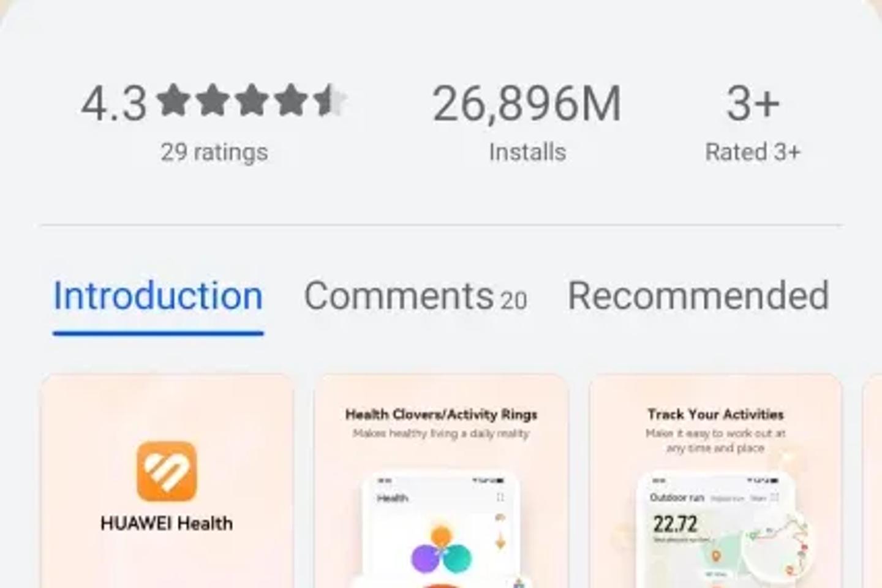The height and width of the screenshot is (588, 882).
Task: Click the three-colored clover icon
Action: (441, 549)
